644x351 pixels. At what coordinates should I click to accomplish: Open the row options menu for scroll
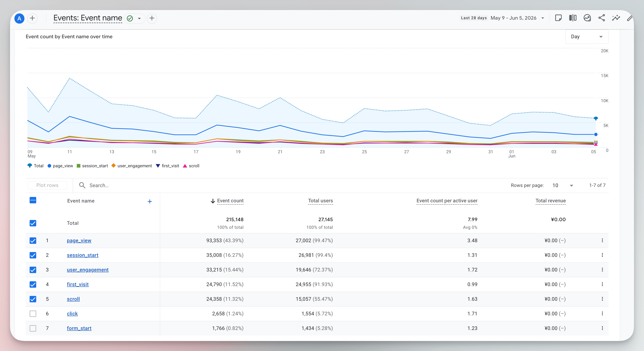602,299
